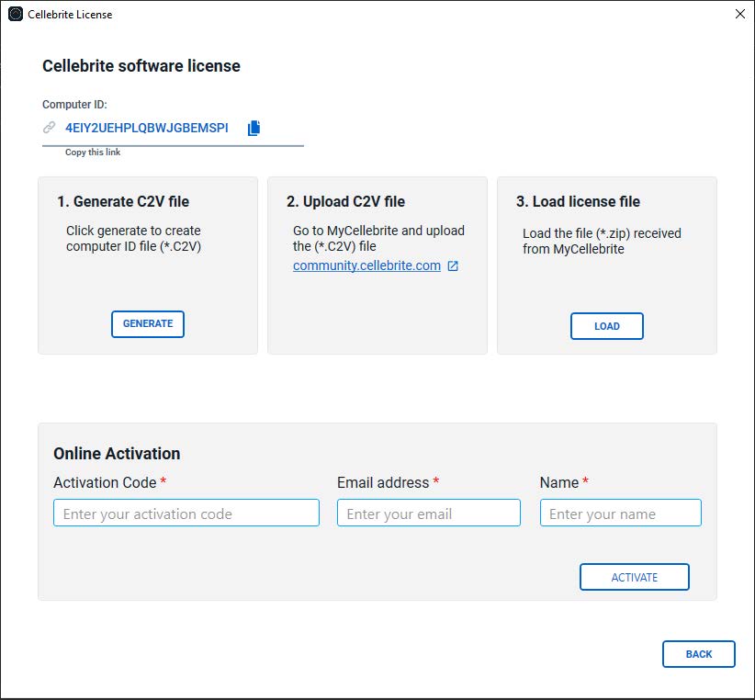Click the 'Activation Code' field label
The image size is (755, 700).
[105, 482]
